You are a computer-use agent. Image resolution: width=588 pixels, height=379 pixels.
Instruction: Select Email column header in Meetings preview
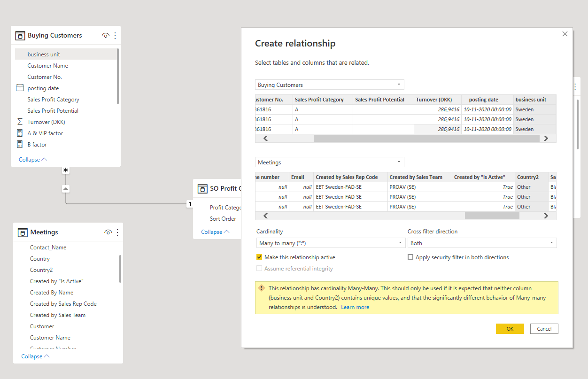click(x=301, y=177)
